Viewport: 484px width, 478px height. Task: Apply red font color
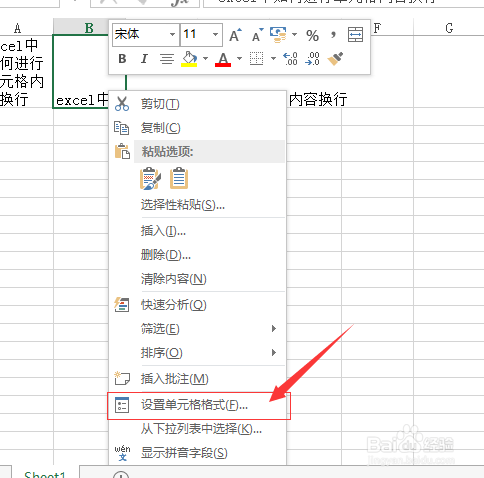tap(223, 59)
